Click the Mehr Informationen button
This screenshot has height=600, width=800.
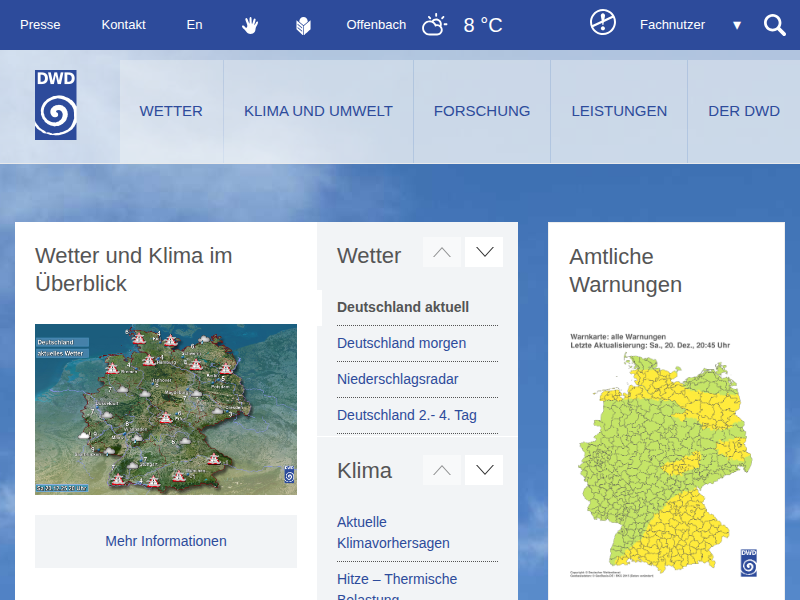pyautogui.click(x=166, y=541)
